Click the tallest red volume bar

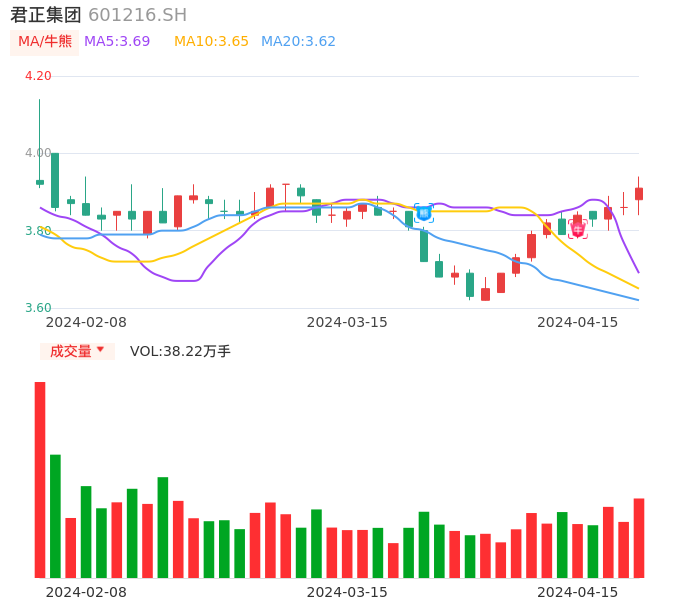40,479
